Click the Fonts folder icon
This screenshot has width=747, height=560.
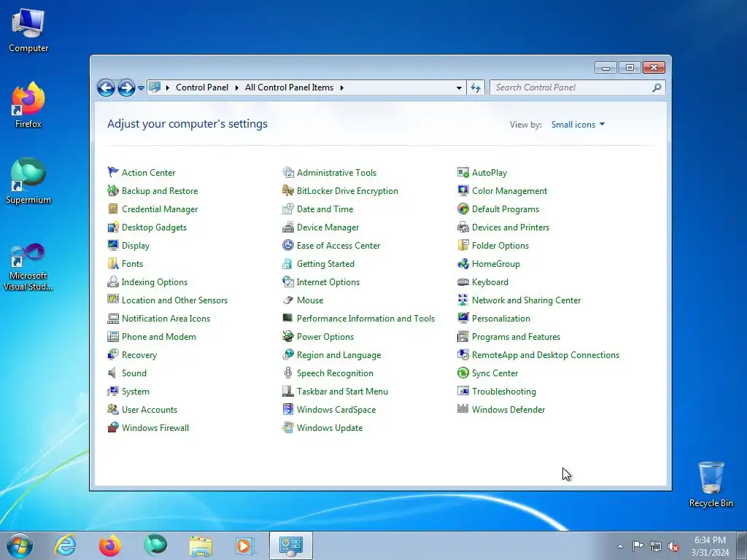113,264
